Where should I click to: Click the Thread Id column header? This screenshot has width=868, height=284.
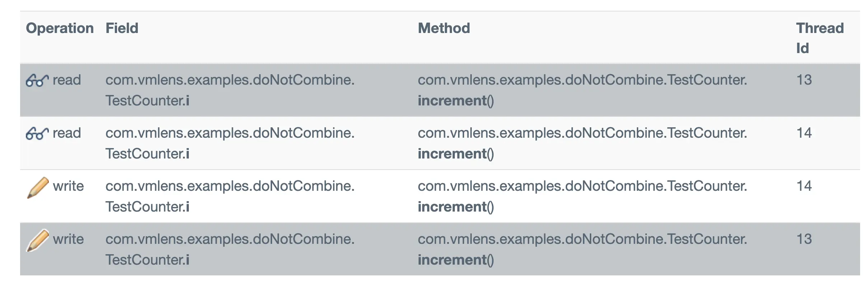[x=820, y=38]
